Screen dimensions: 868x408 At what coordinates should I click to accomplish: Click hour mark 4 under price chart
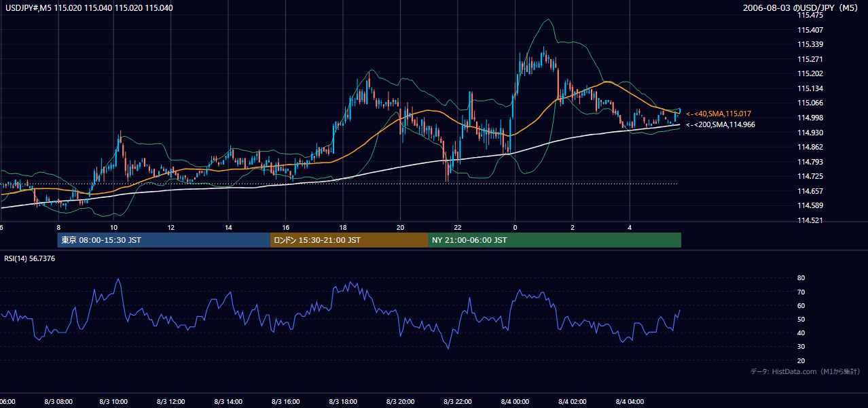(x=630, y=228)
